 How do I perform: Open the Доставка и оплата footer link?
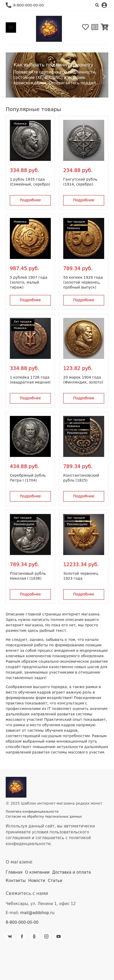(x=72, y=872)
